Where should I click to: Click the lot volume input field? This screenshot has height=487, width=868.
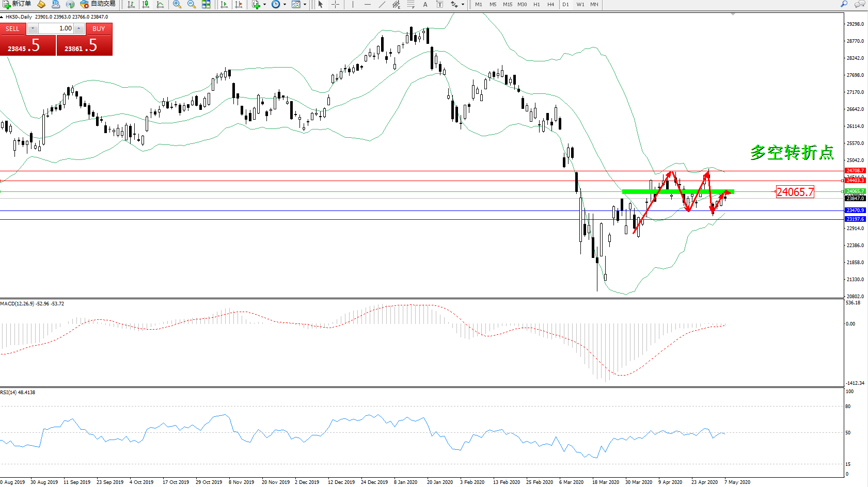pyautogui.click(x=56, y=28)
